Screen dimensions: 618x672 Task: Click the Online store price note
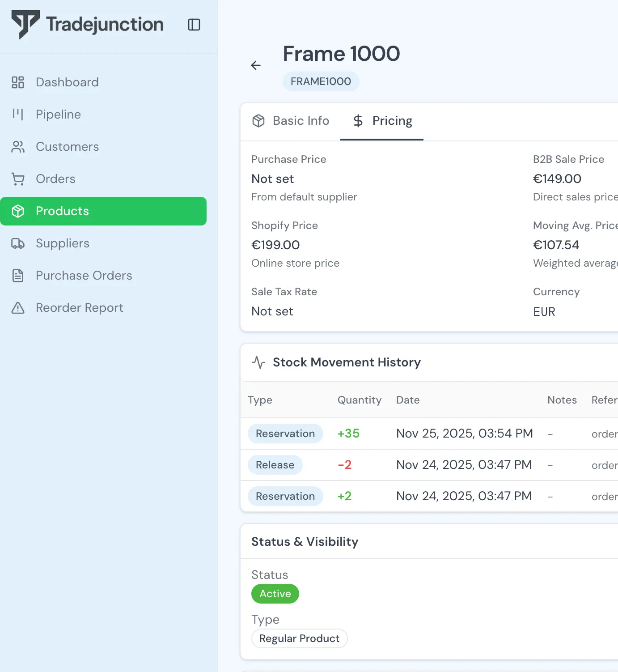[x=295, y=263]
